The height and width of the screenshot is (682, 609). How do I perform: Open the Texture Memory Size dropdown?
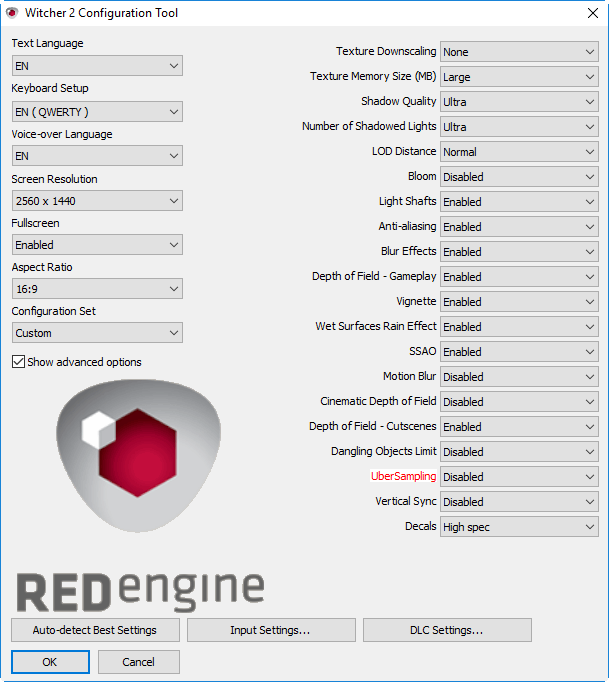[519, 77]
